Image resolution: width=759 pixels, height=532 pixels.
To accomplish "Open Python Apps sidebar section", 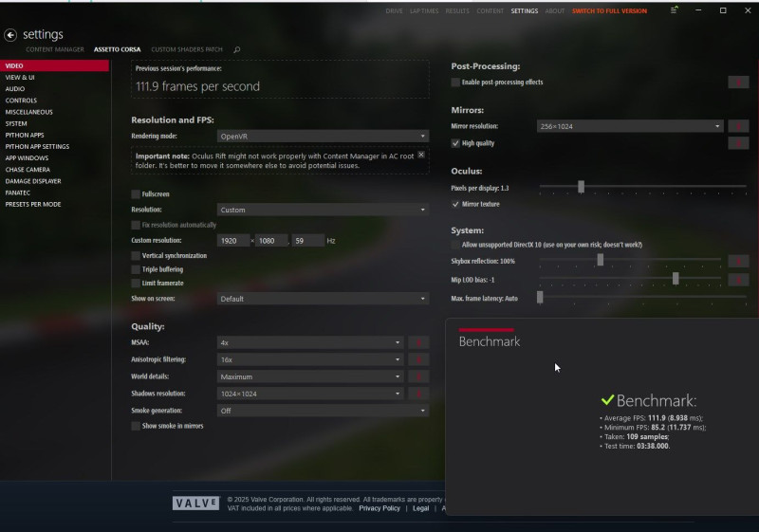I will [x=54, y=135].
